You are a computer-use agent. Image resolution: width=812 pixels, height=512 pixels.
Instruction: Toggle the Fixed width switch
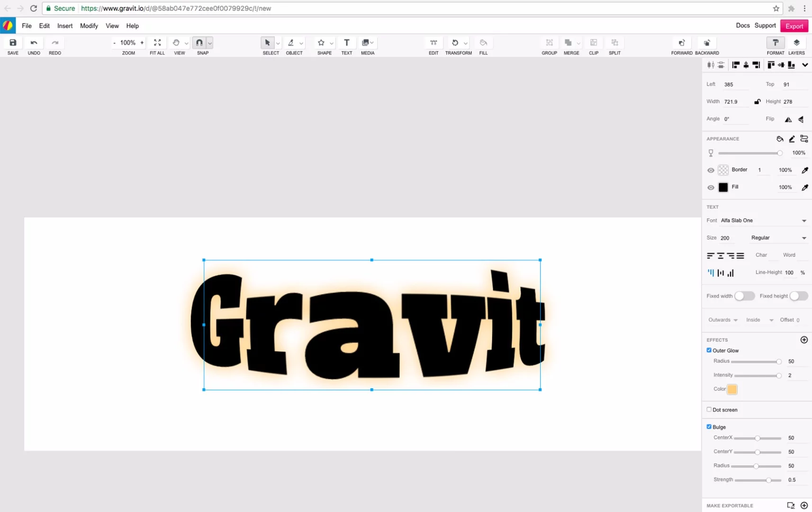pyautogui.click(x=744, y=295)
